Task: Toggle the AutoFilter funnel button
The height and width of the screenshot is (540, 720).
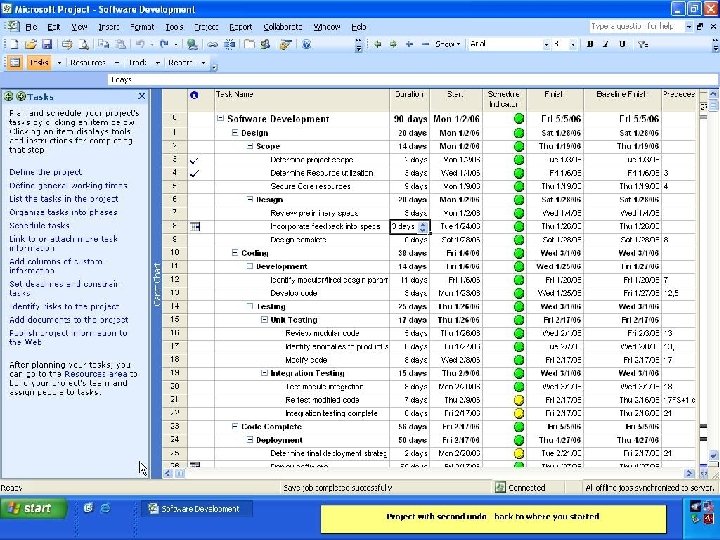Action: pos(643,45)
